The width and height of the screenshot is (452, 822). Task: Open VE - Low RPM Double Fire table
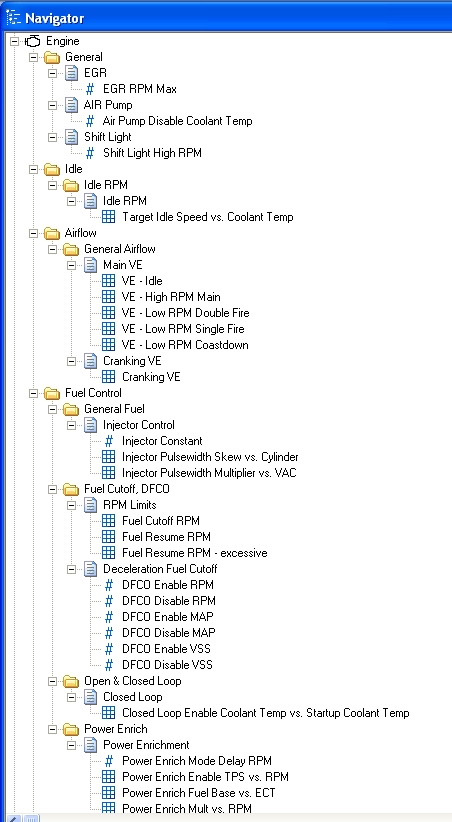click(186, 313)
